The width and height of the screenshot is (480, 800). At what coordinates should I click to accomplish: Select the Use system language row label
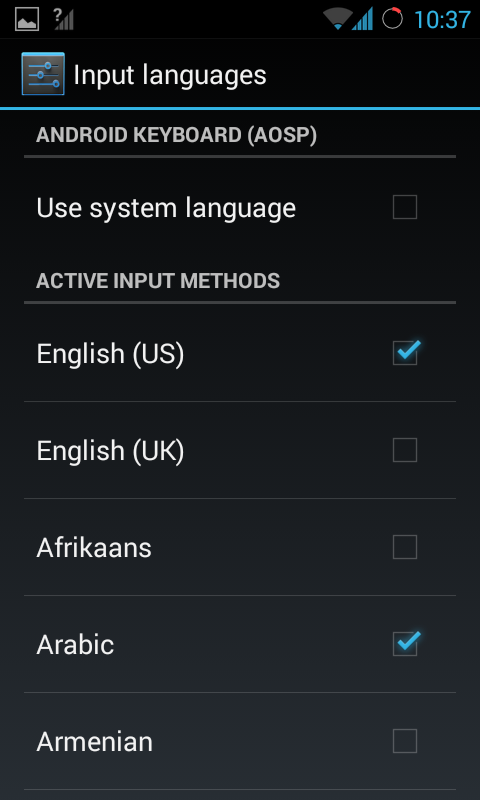166,208
